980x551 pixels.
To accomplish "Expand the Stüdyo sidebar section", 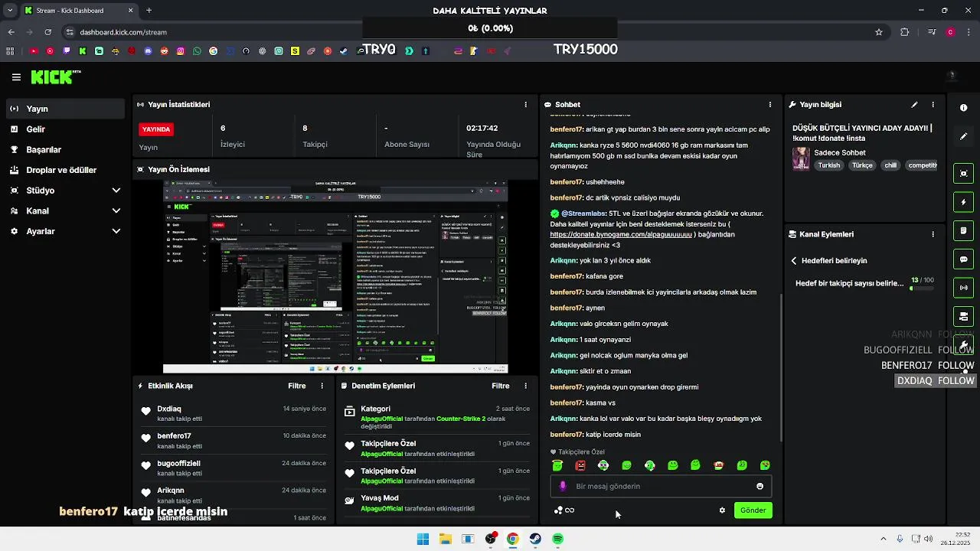I will [64, 190].
